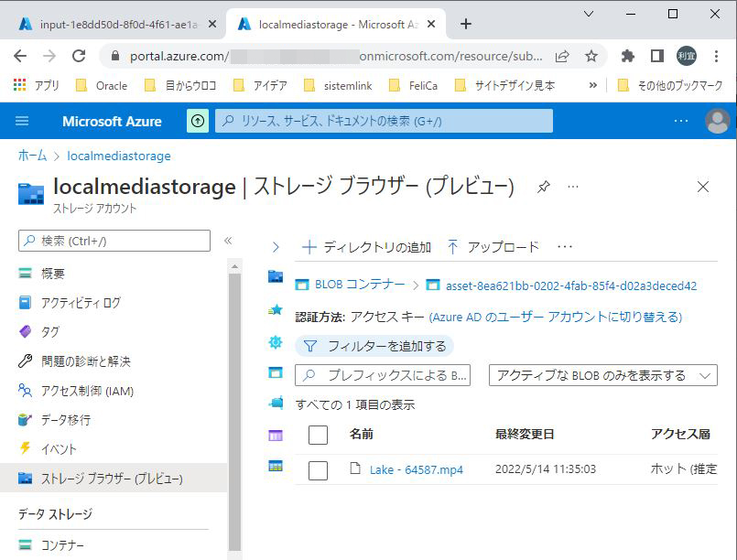Click localmediastorage breadcrumb link
Image resolution: width=737 pixels, height=560 pixels.
tap(119, 156)
